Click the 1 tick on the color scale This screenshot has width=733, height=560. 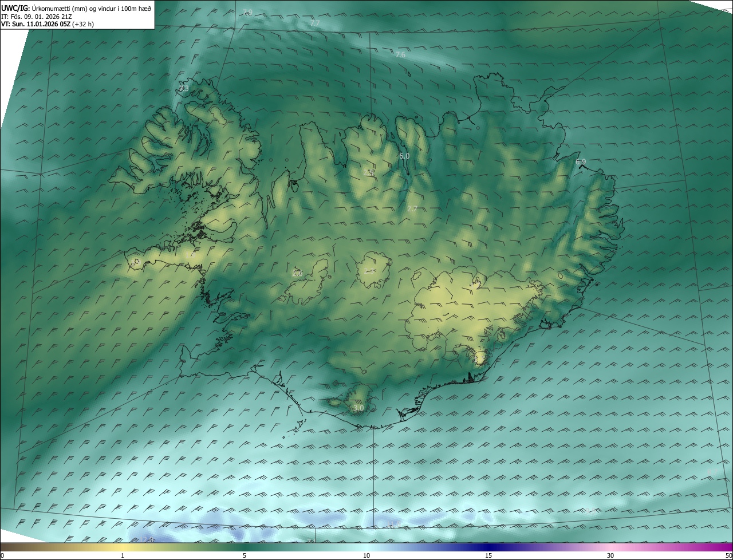click(123, 555)
